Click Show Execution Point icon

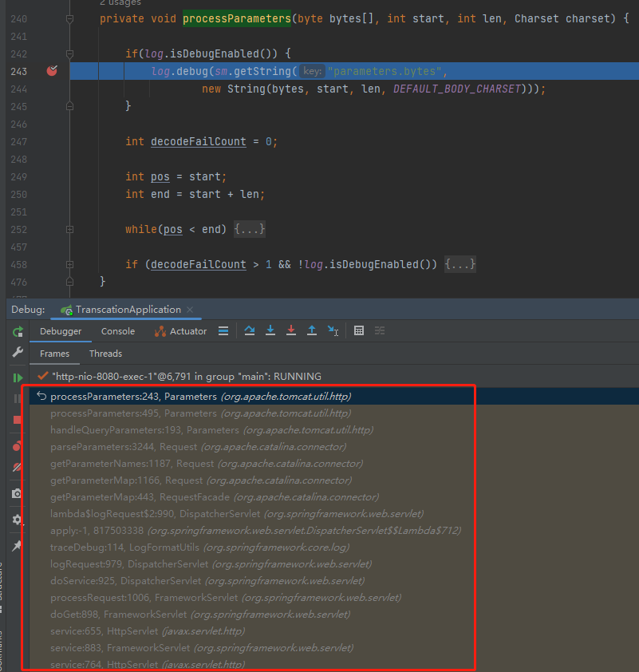(x=223, y=331)
